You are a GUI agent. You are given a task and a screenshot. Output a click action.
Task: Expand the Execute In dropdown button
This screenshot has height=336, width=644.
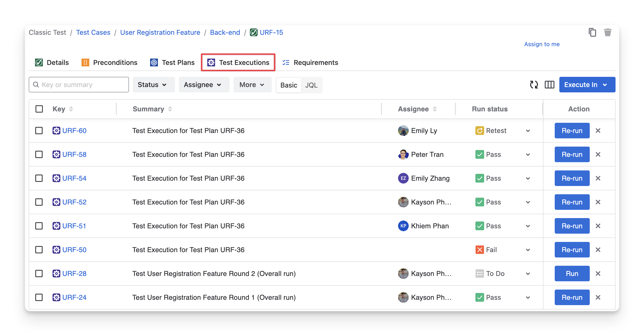point(587,85)
